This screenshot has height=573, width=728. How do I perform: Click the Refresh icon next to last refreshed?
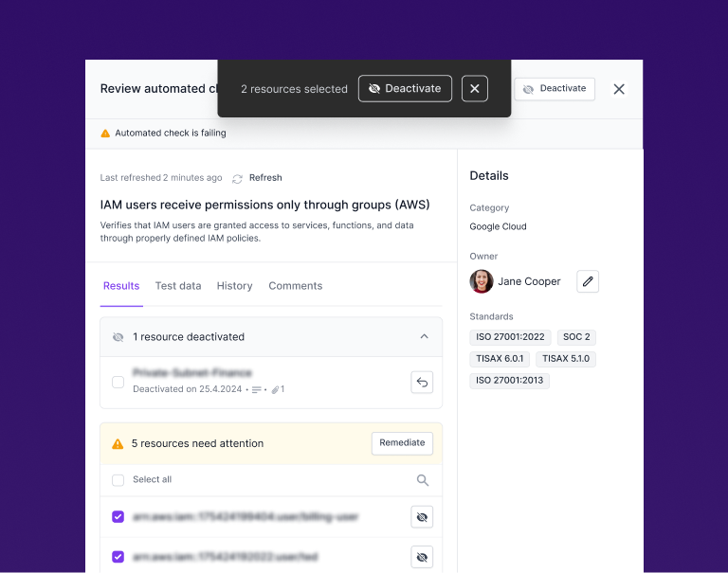click(x=237, y=178)
